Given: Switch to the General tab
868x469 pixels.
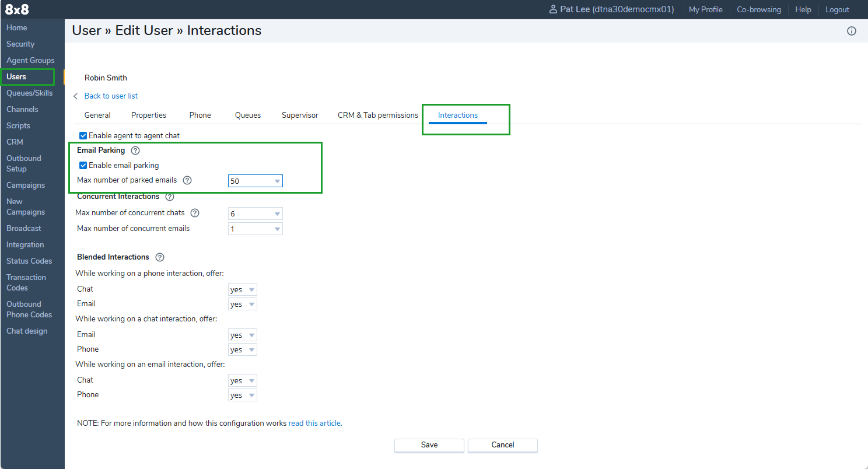Looking at the screenshot, I should click(x=97, y=116).
